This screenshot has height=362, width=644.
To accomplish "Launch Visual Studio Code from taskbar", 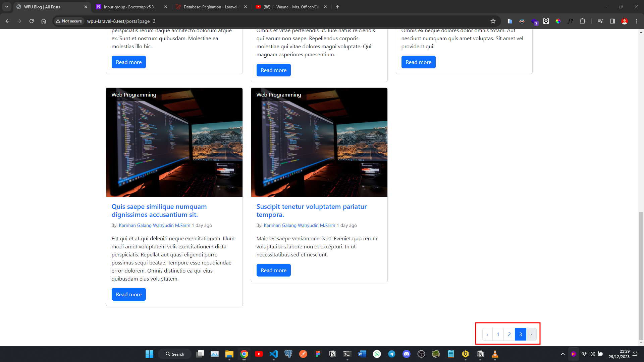I will point(274,354).
